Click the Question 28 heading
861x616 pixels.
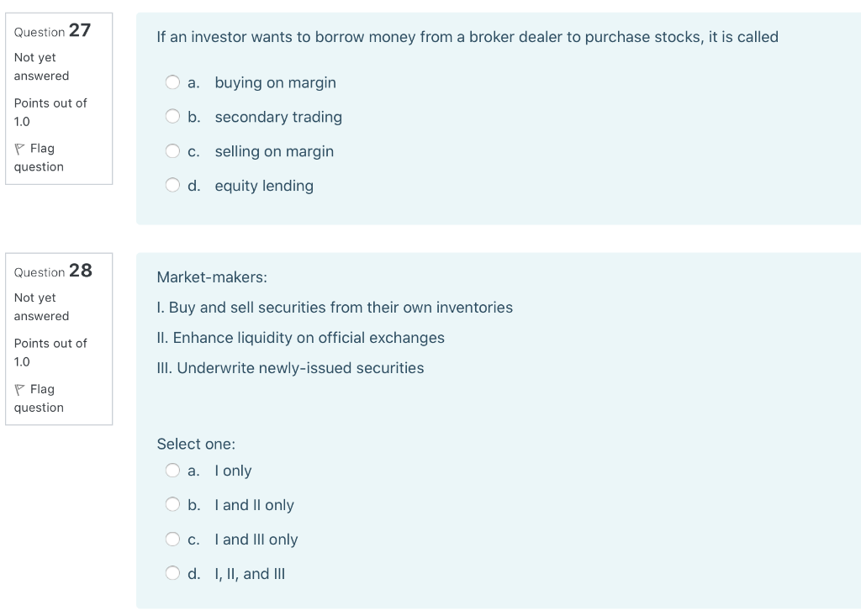click(x=54, y=271)
